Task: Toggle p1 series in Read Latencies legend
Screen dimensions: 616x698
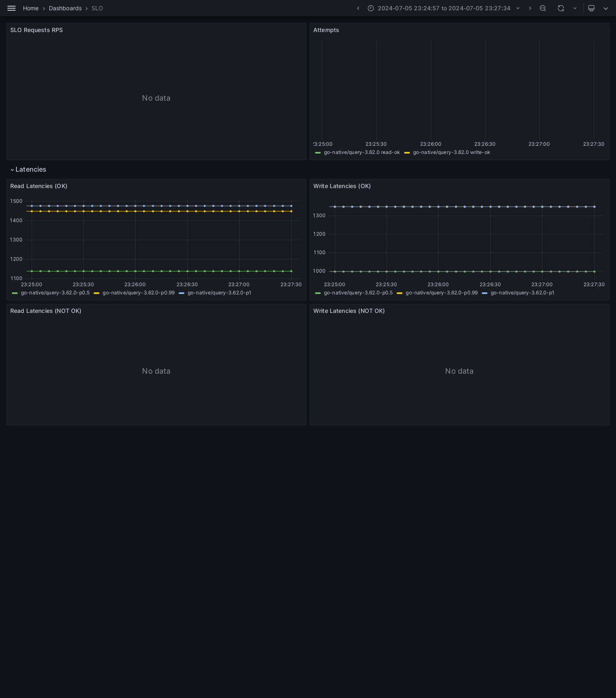Action: pos(219,293)
